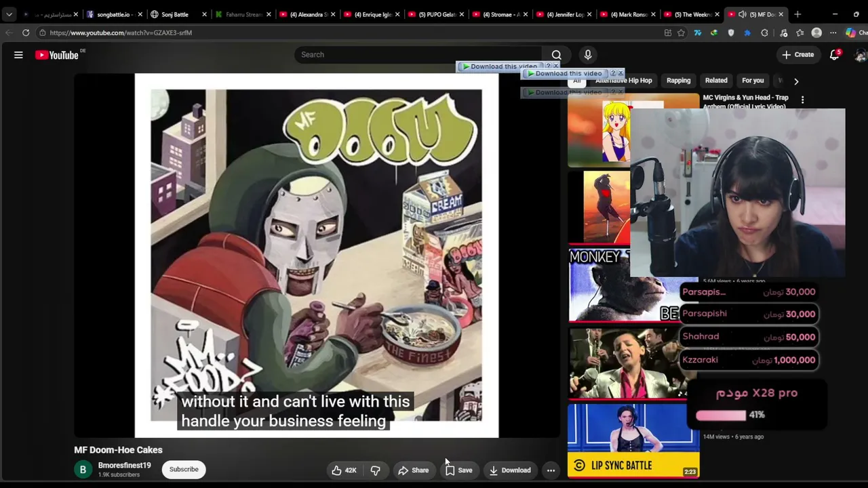Show more filter chips with right arrow

pyautogui.click(x=796, y=81)
